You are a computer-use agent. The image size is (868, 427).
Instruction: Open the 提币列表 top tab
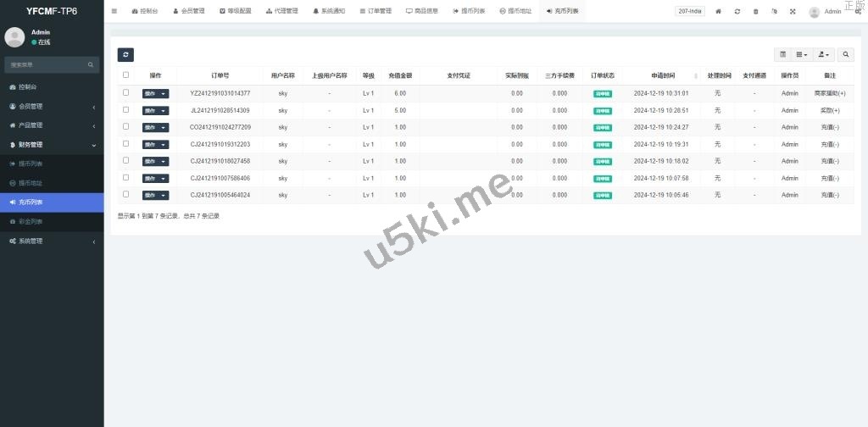tap(469, 11)
